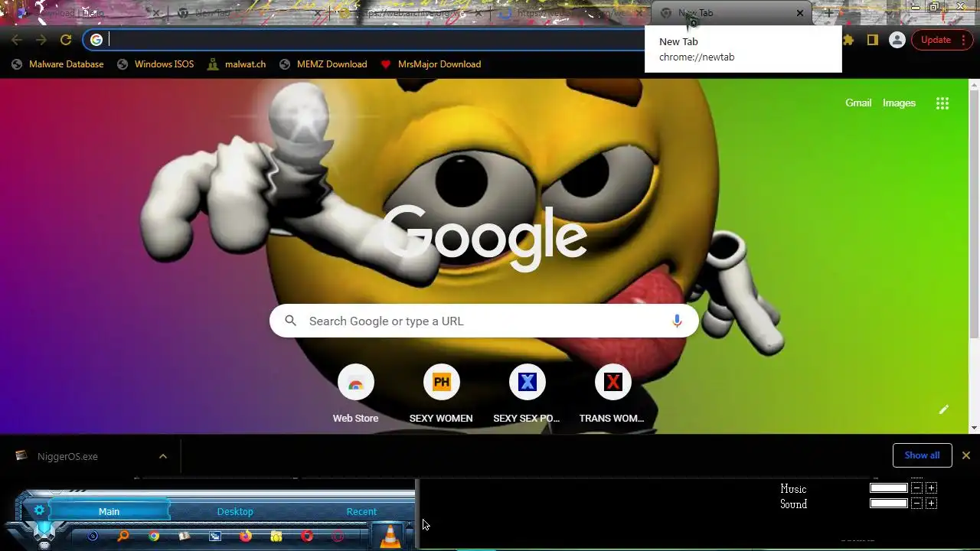The width and height of the screenshot is (980, 551).
Task: Open the Chrome side panel
Action: pos(872,40)
